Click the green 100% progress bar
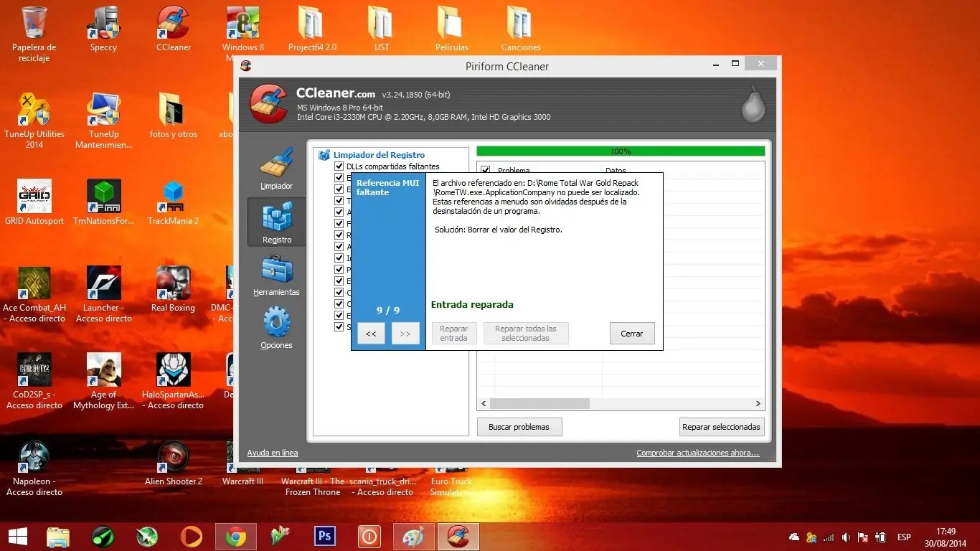 click(x=621, y=151)
